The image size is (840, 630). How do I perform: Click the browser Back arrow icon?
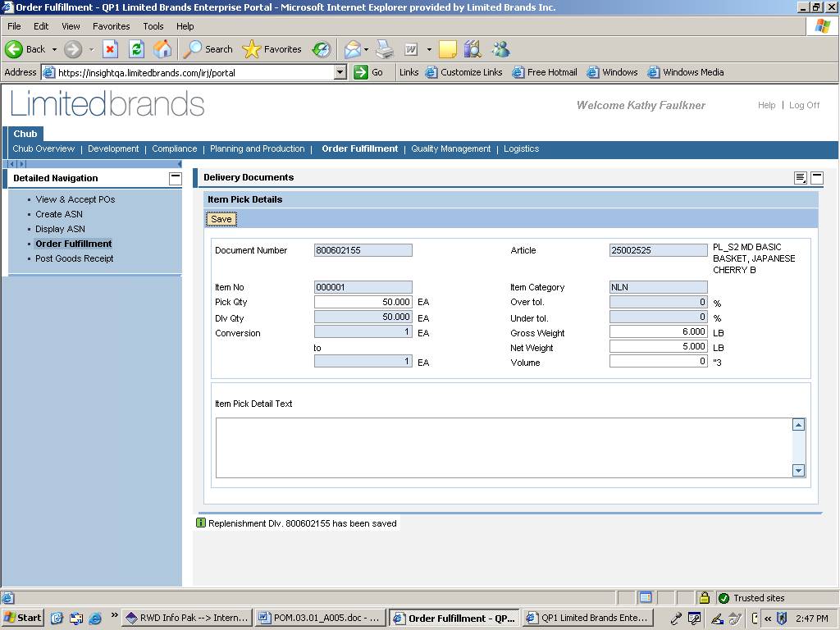click(x=14, y=49)
